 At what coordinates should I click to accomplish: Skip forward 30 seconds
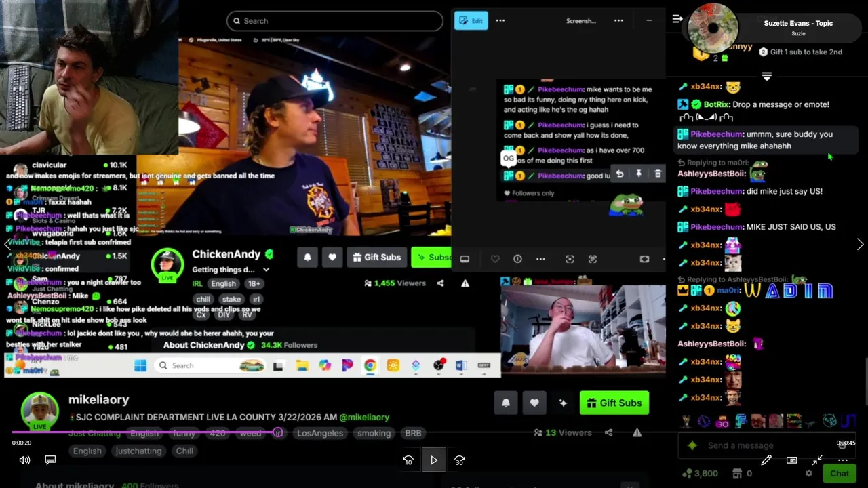tap(460, 460)
